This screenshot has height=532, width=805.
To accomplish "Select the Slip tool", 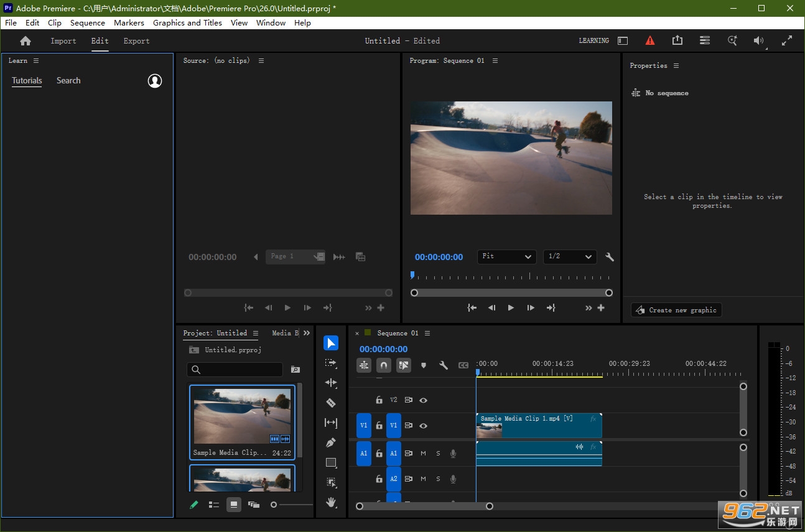I will coord(331,422).
